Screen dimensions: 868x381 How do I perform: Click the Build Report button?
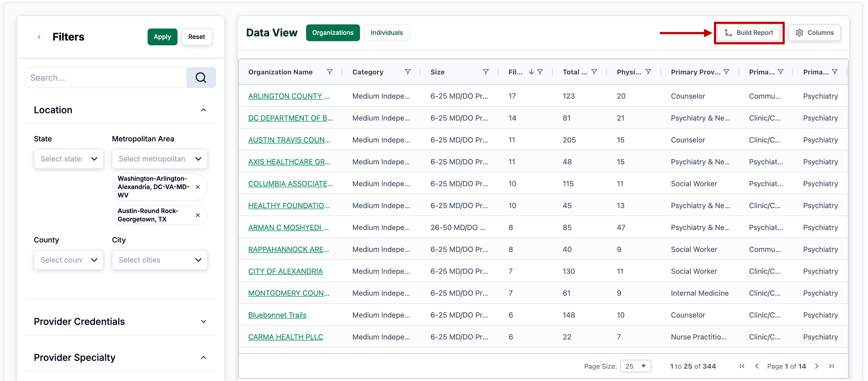[748, 33]
